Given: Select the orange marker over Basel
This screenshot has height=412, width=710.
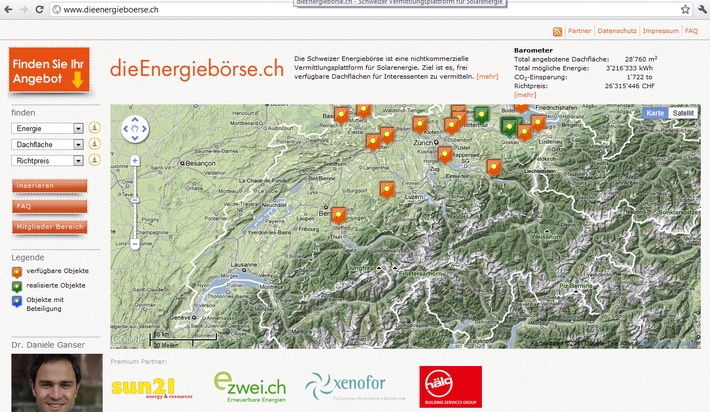Looking at the screenshot, I should click(341, 115).
